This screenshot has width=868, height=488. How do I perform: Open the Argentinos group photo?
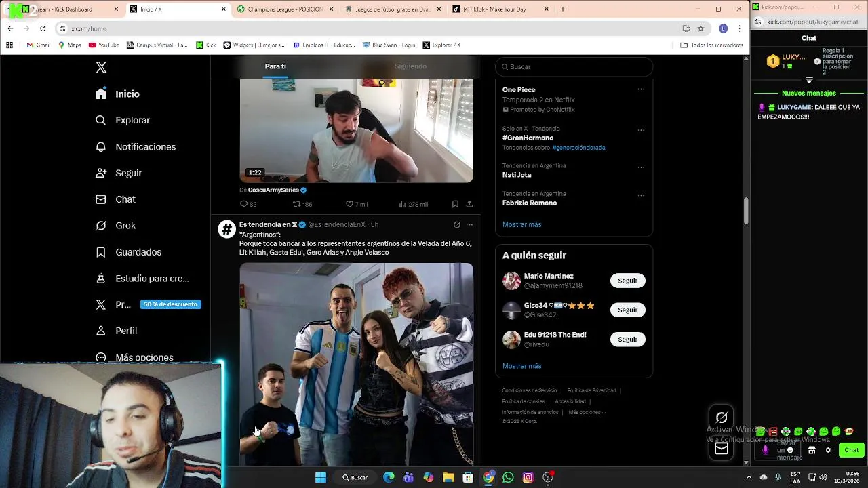(x=356, y=364)
